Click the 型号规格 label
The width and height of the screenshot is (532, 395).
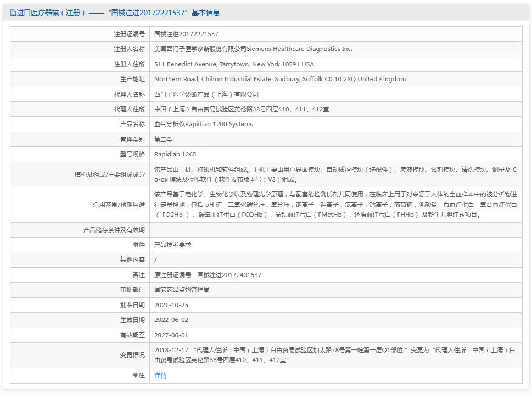(132, 154)
